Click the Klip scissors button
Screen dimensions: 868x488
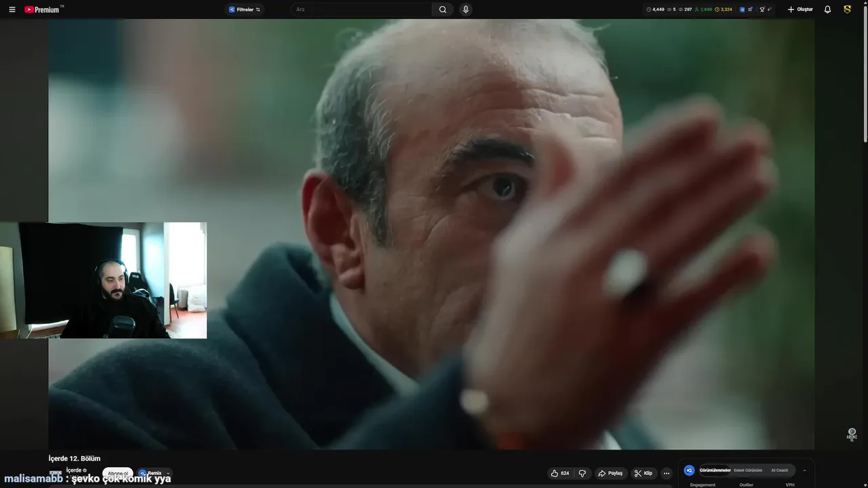pyautogui.click(x=644, y=473)
